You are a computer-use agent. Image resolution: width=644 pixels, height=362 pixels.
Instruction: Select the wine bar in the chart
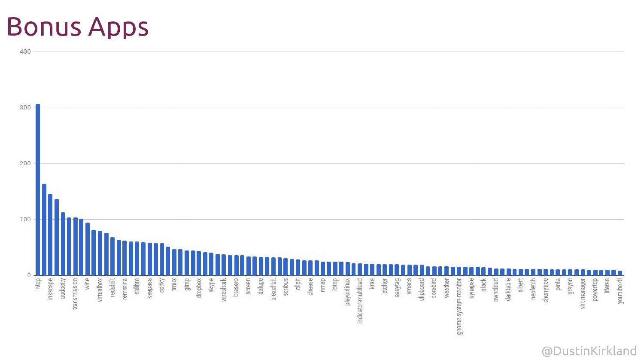pyautogui.click(x=88, y=249)
